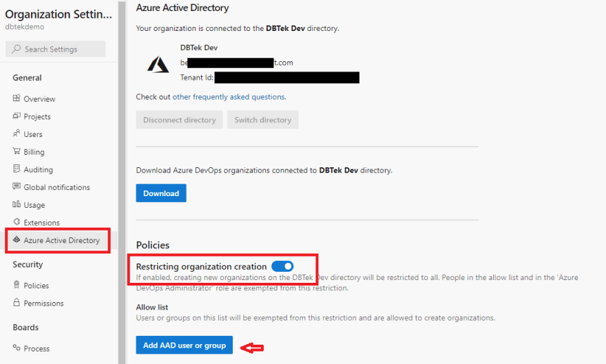Screen dimensions: 606x364
Task: Click the Azure logo for DBTek Dev
Action: point(158,65)
